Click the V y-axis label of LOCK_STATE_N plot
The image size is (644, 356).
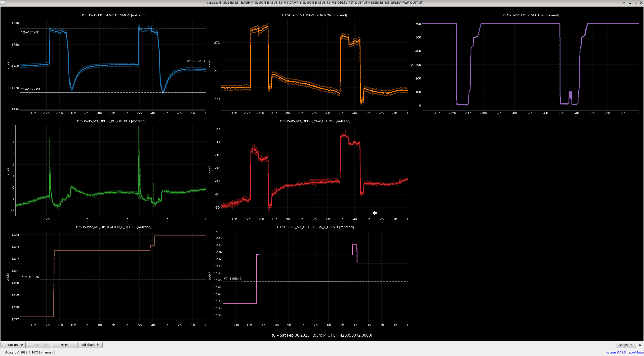click(412, 65)
